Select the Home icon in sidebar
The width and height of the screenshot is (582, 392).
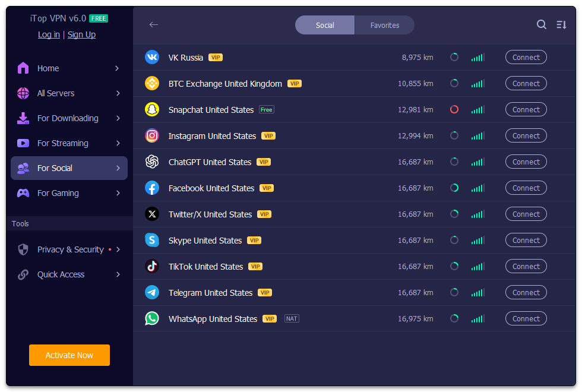(23, 68)
